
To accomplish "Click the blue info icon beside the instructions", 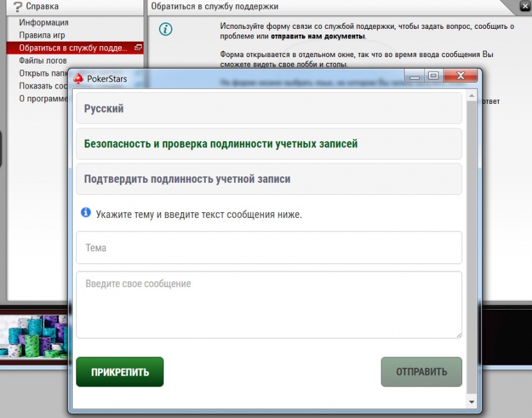I will tap(86, 213).
